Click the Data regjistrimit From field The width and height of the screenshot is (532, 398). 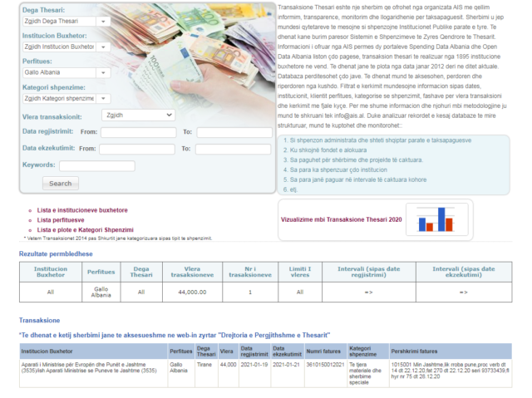tap(138, 132)
